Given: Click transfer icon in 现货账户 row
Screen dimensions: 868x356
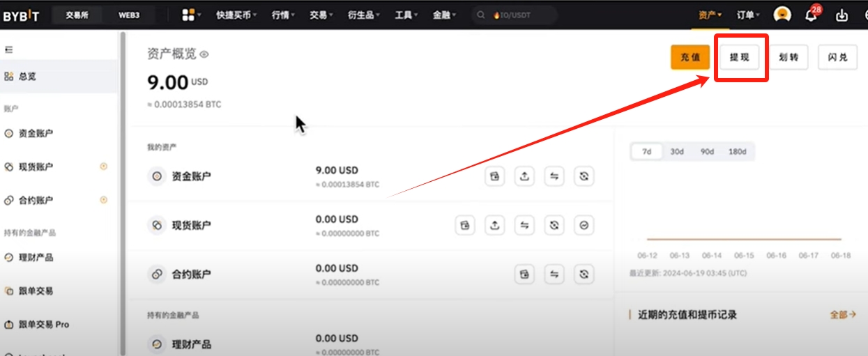Looking at the screenshot, I should pos(524,225).
